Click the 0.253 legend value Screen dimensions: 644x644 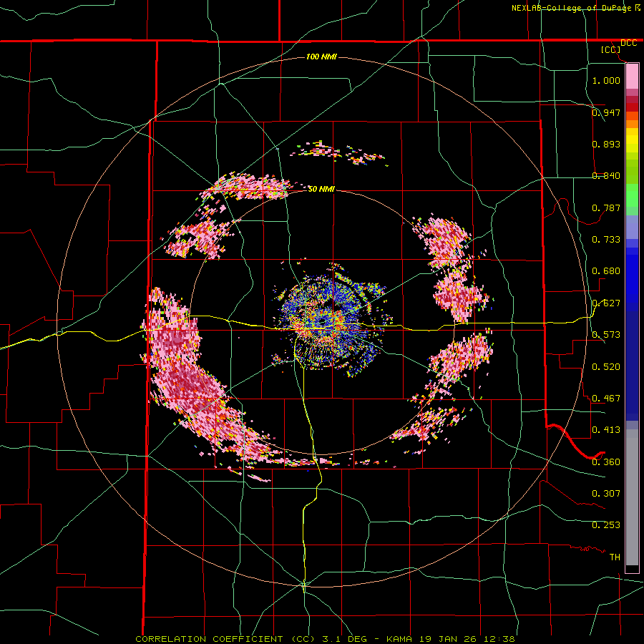point(606,525)
